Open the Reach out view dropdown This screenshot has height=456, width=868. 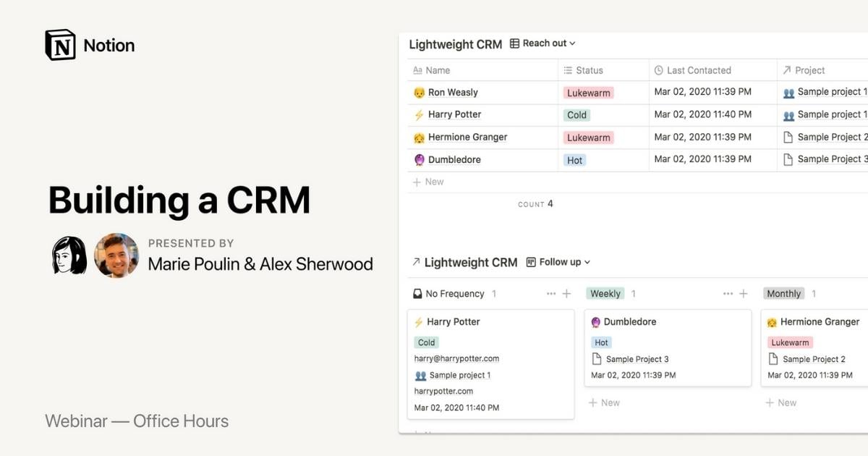point(542,43)
